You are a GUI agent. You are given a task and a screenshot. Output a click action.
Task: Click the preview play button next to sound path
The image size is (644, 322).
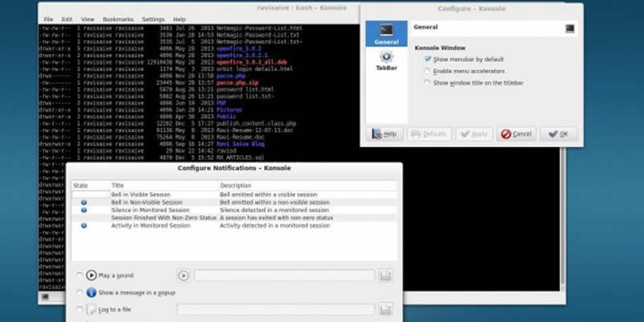pyautogui.click(x=184, y=275)
